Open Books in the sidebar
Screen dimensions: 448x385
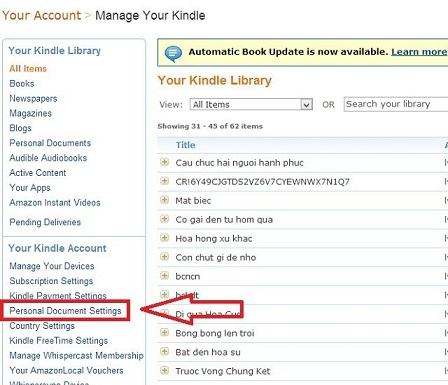click(x=22, y=84)
